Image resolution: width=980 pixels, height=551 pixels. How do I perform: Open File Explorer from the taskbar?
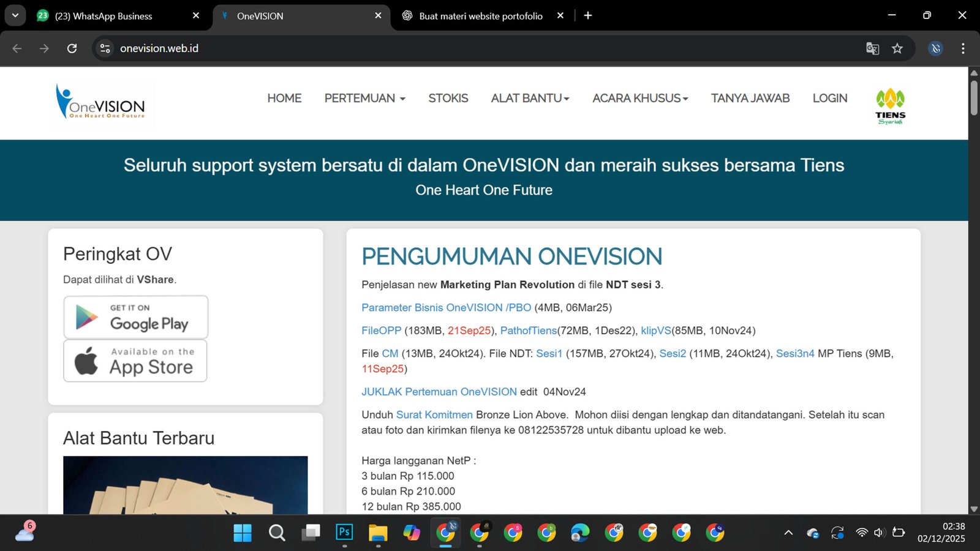378,533
